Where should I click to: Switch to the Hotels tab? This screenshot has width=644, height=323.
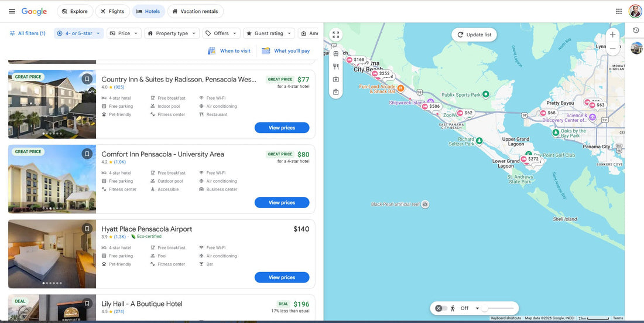click(148, 12)
